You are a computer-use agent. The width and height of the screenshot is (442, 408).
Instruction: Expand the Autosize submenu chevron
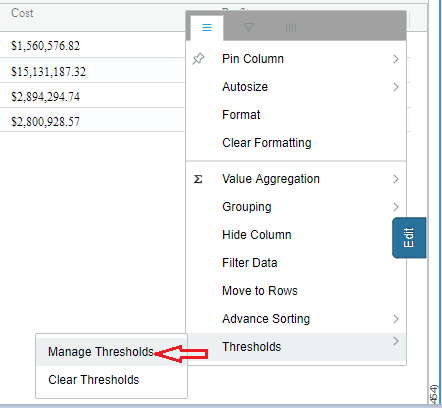396,87
